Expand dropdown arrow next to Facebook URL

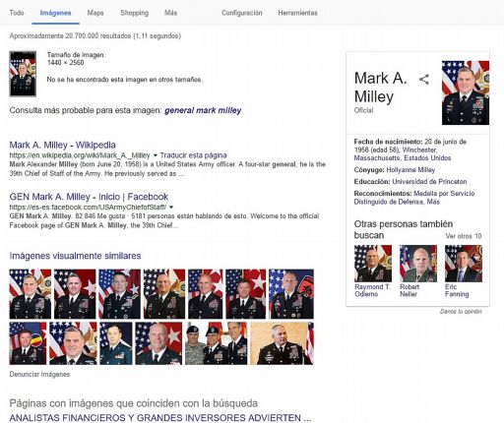pos(171,208)
